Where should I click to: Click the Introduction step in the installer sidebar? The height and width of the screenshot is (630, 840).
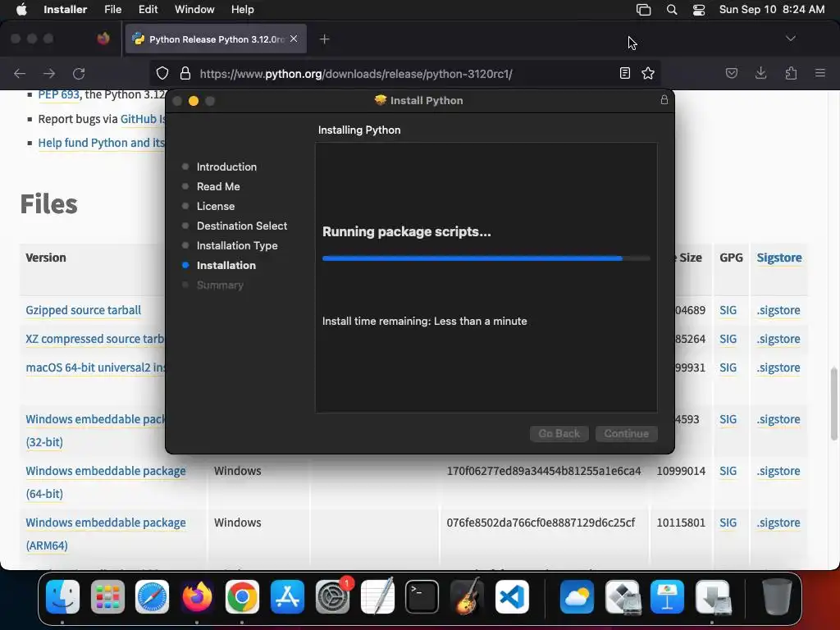(226, 167)
